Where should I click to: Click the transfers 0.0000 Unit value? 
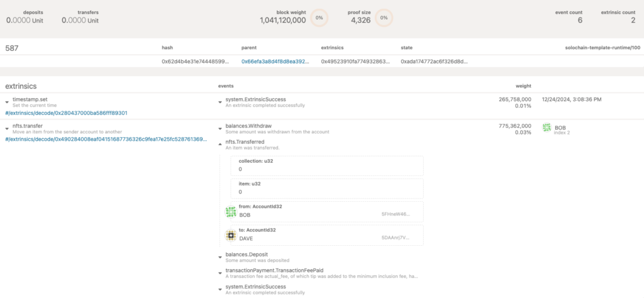[80, 20]
